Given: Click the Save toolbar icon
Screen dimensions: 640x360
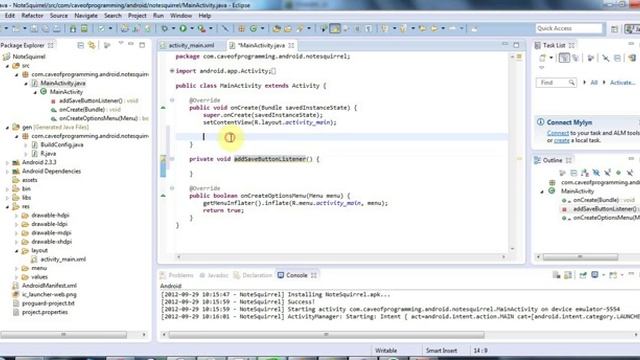Looking at the screenshot, I should pos(34,29).
